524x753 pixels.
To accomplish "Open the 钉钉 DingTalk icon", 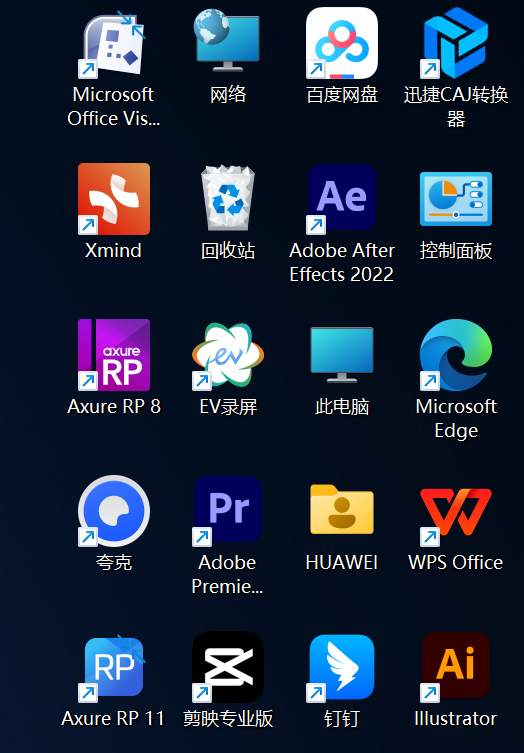I will tap(341, 668).
